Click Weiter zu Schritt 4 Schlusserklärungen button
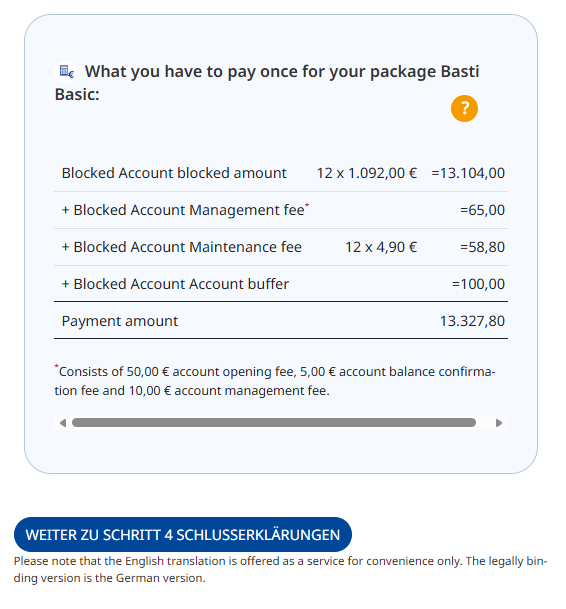Image resolution: width=566 pixels, height=609 pixels. (183, 534)
